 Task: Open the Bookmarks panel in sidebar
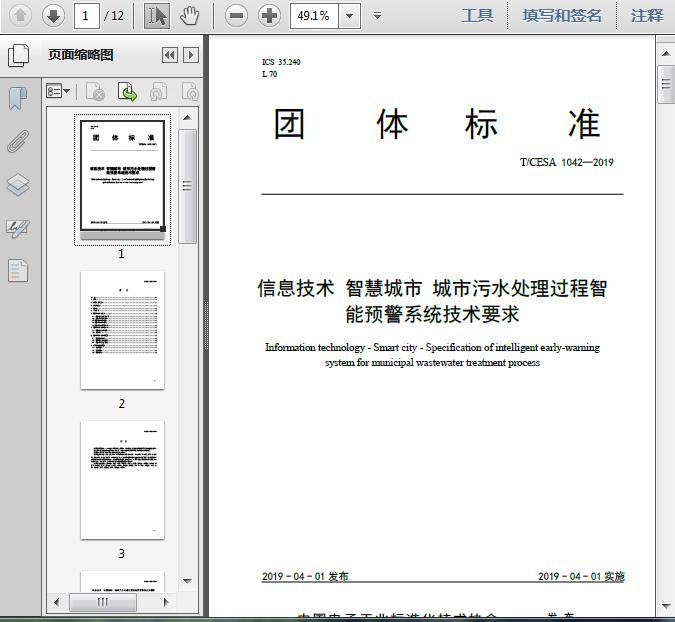(x=18, y=98)
